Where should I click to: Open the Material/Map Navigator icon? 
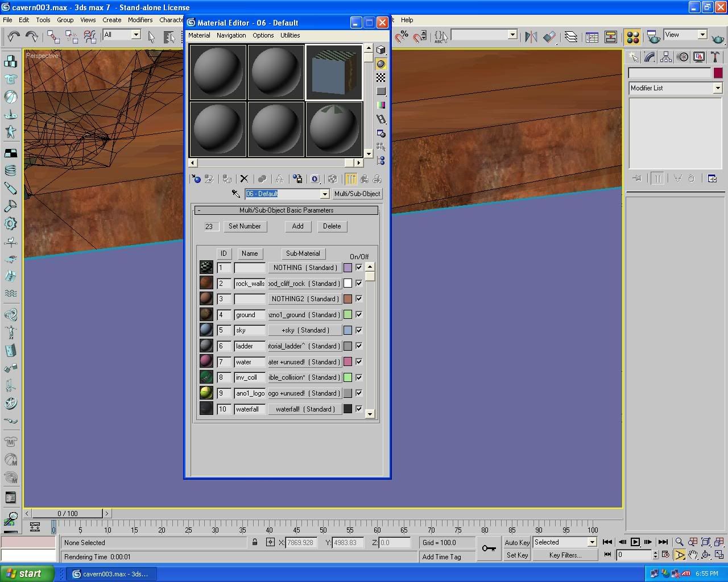381,160
